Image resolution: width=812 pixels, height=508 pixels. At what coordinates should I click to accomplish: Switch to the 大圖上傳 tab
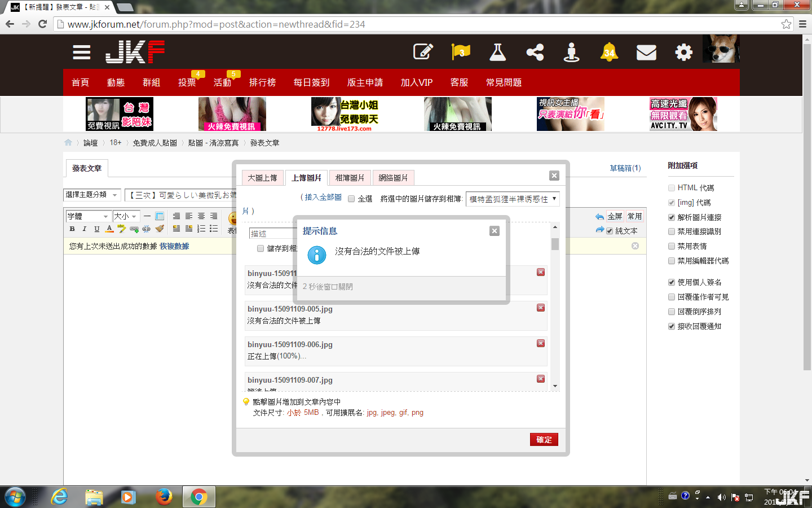pyautogui.click(x=262, y=178)
